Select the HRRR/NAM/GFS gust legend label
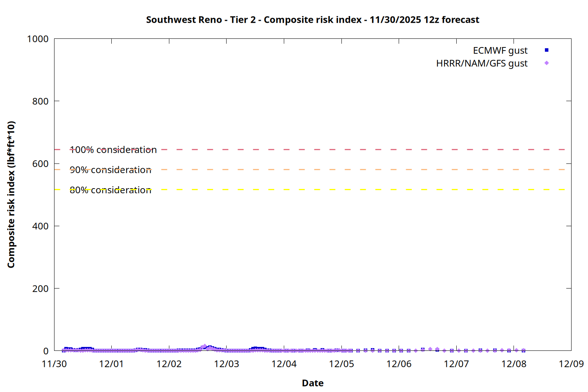The width and height of the screenshot is (588, 392). (x=481, y=64)
